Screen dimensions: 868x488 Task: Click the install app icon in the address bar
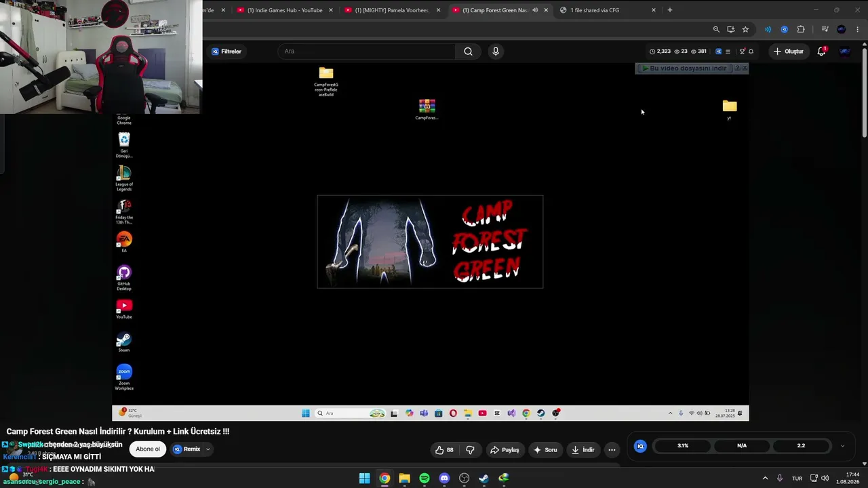click(x=730, y=29)
